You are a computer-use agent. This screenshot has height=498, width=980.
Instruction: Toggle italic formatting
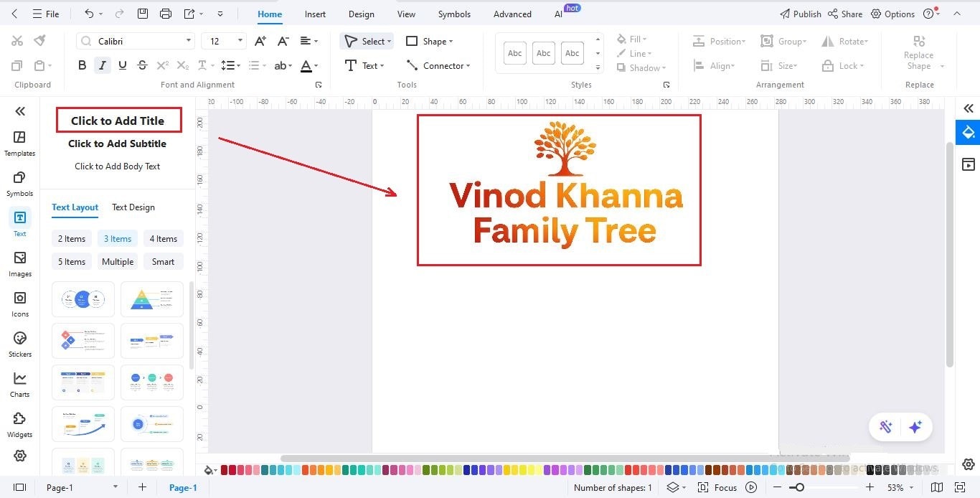click(x=102, y=65)
